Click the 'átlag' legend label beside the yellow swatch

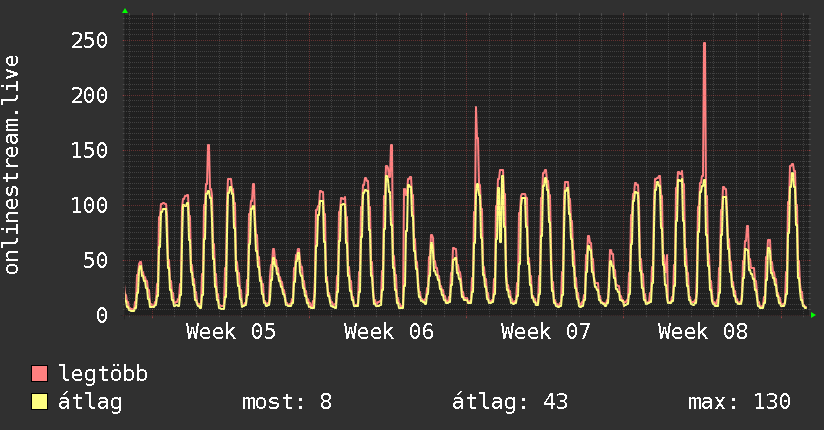[x=90, y=402]
